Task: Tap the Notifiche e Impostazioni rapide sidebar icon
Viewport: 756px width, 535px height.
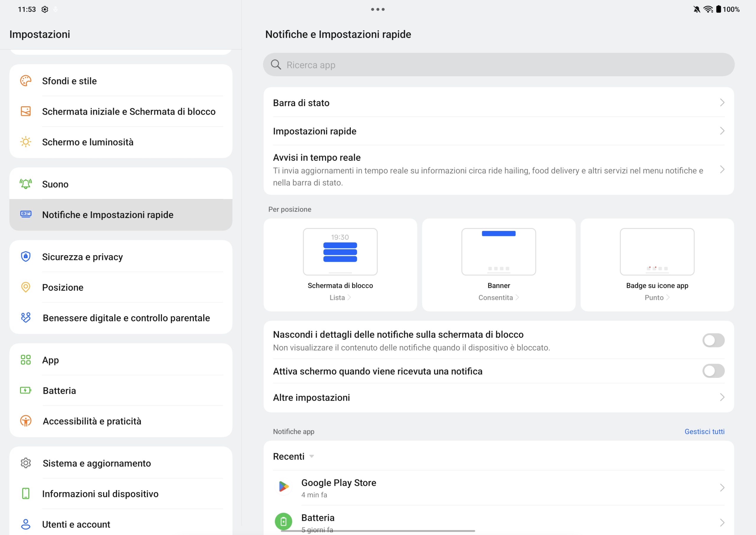Action: [26, 214]
